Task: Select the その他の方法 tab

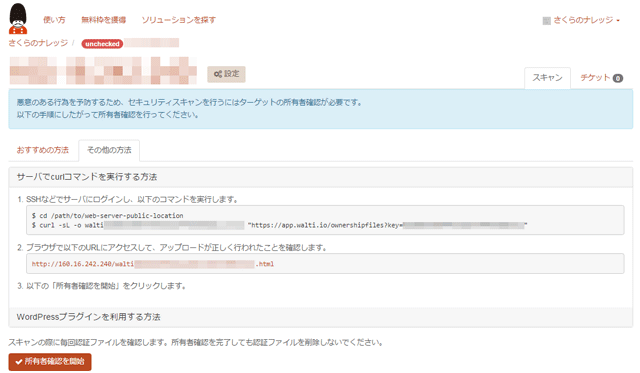Action: pyautogui.click(x=109, y=150)
